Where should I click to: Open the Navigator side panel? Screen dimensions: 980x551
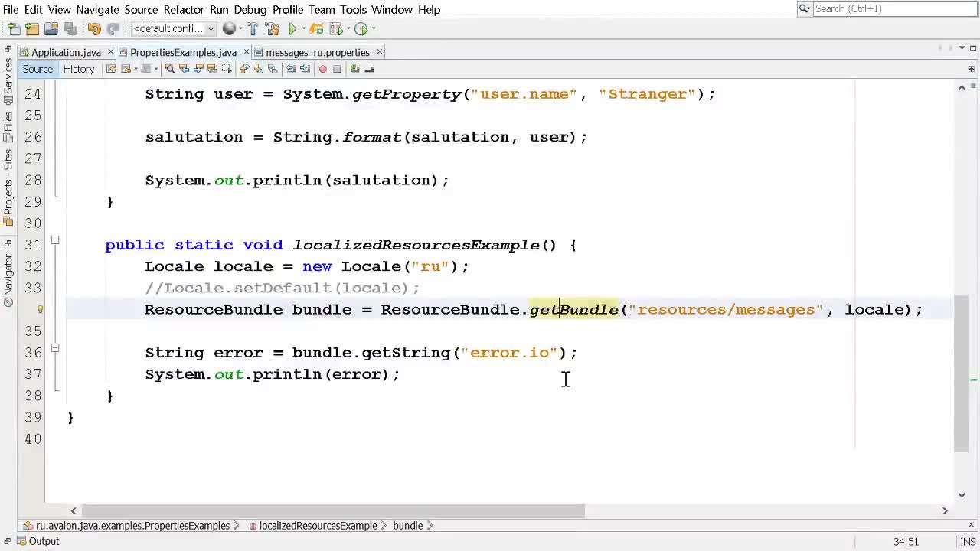pos(8,279)
